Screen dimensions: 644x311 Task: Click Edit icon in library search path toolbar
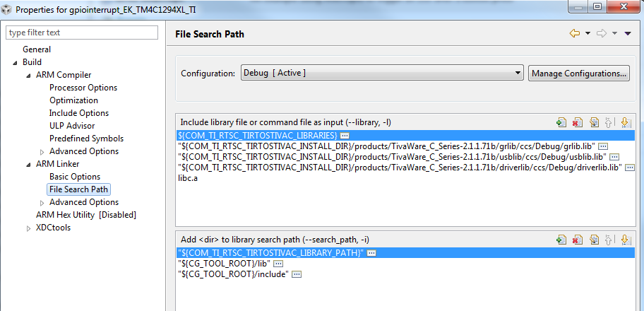593,240
